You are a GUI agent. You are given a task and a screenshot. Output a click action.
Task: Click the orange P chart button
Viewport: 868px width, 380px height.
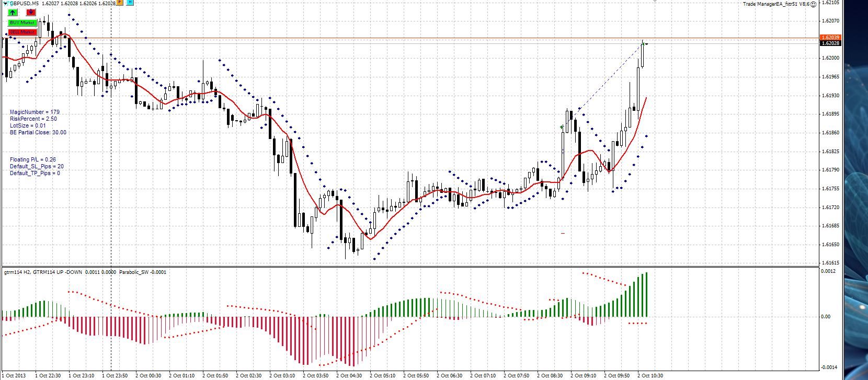tap(120, 3)
